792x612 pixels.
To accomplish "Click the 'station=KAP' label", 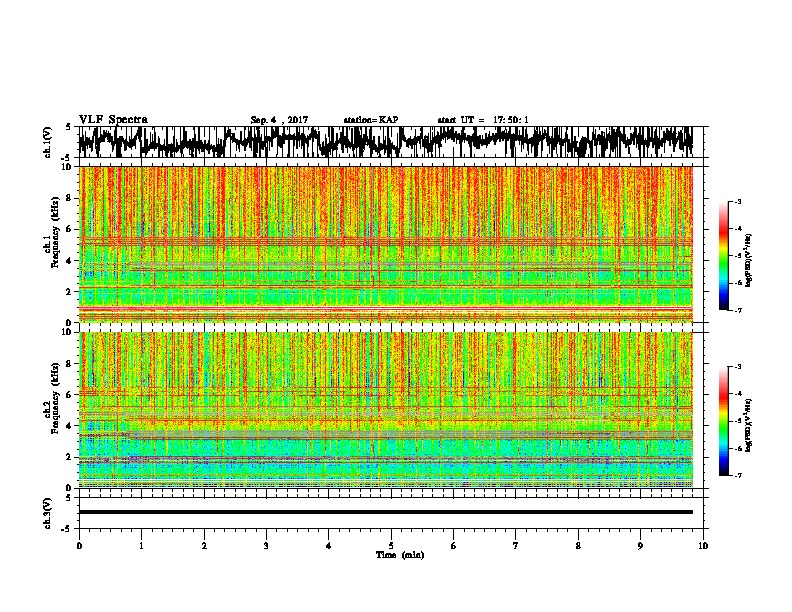I will [x=371, y=120].
